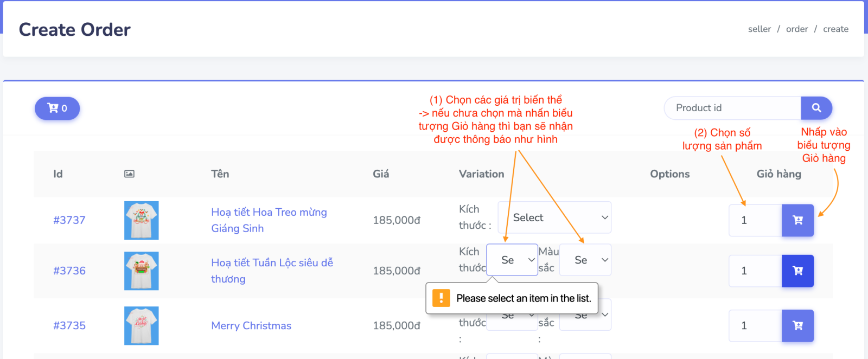This screenshot has height=359, width=868.
Task: Expand Kích thước dropdown for product #3736
Action: 512,260
